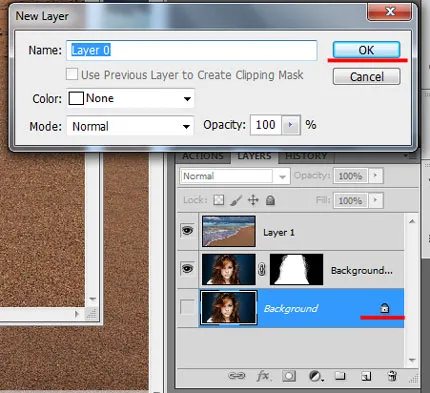Edit Layers panel Opacity 100% field
This screenshot has height=393, width=430.
coord(350,176)
